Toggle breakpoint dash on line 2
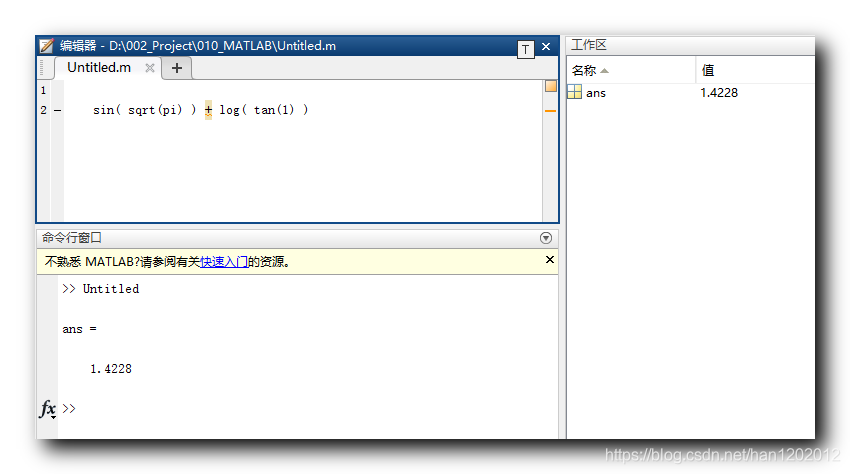This screenshot has width=850, height=474. click(57, 110)
